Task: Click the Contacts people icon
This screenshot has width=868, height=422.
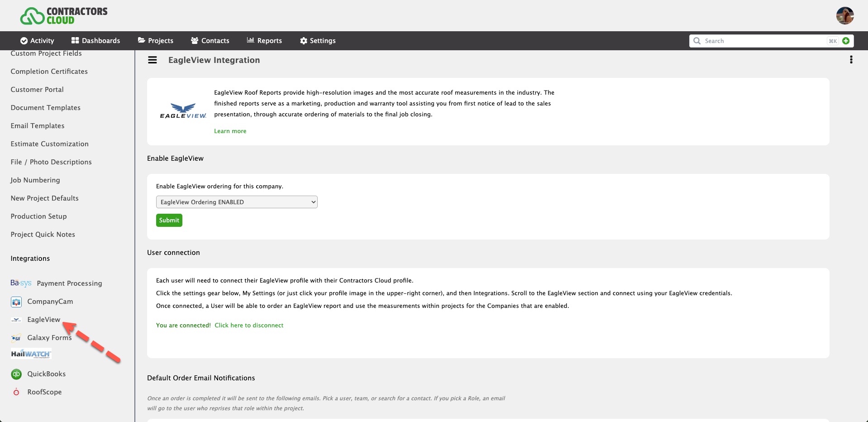Action: (x=195, y=40)
